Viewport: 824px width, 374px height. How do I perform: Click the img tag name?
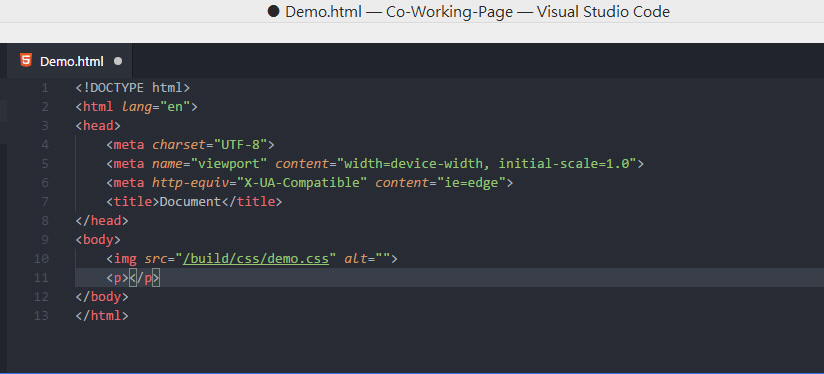(x=125, y=259)
